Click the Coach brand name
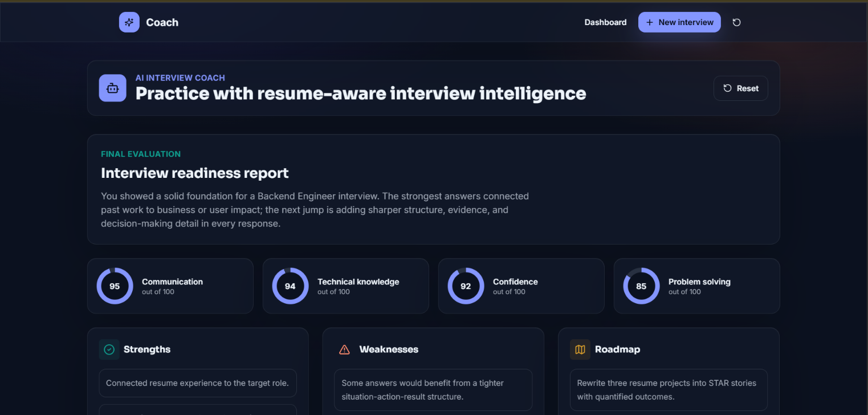Image resolution: width=868 pixels, height=415 pixels. pos(162,22)
